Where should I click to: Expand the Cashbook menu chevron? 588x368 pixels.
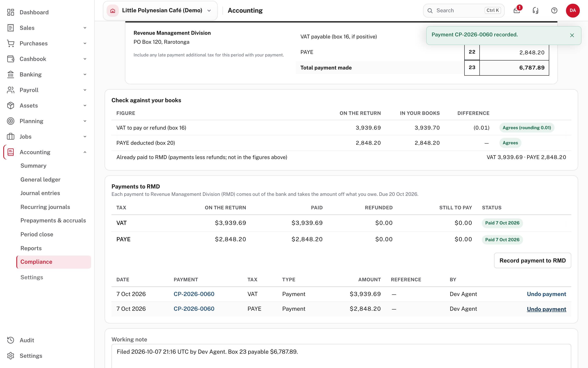[x=85, y=59]
